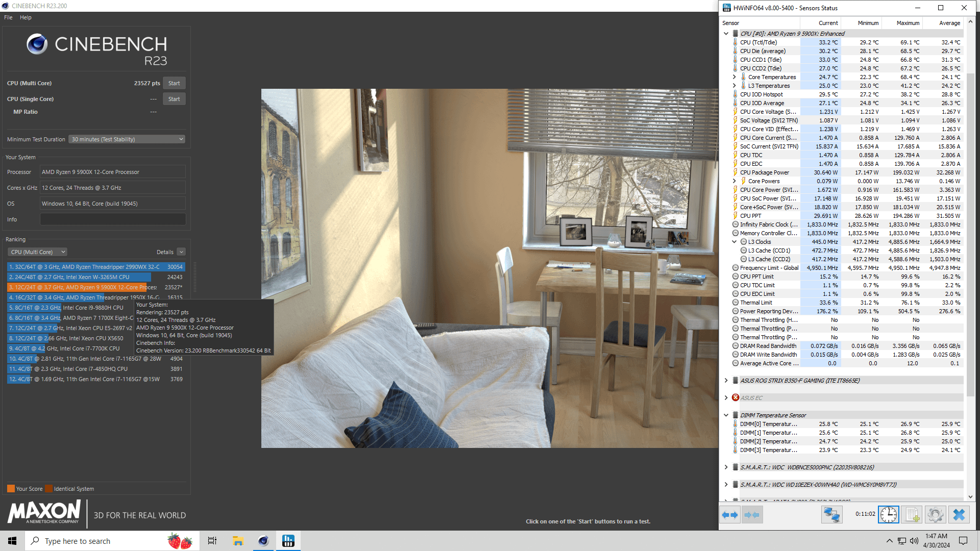Viewport: 980px width, 551px height.
Task: Collapse the CPU [#0] AMD Ryzen sensor group
Action: pos(726,34)
